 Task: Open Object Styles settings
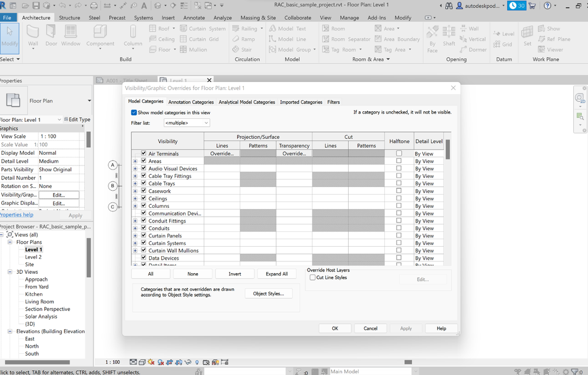coord(269,294)
